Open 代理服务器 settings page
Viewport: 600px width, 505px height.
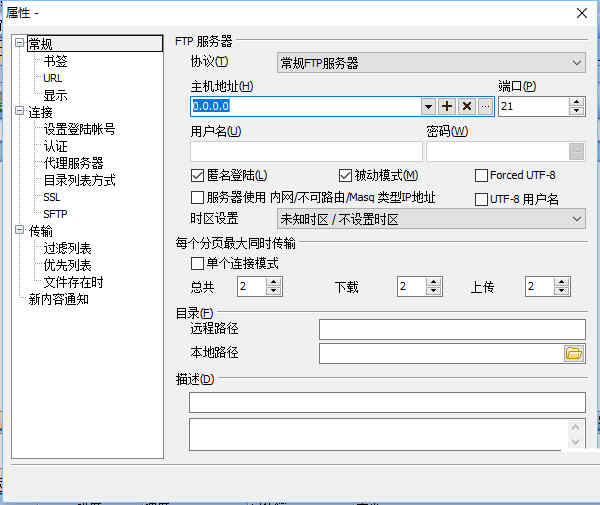(x=73, y=163)
